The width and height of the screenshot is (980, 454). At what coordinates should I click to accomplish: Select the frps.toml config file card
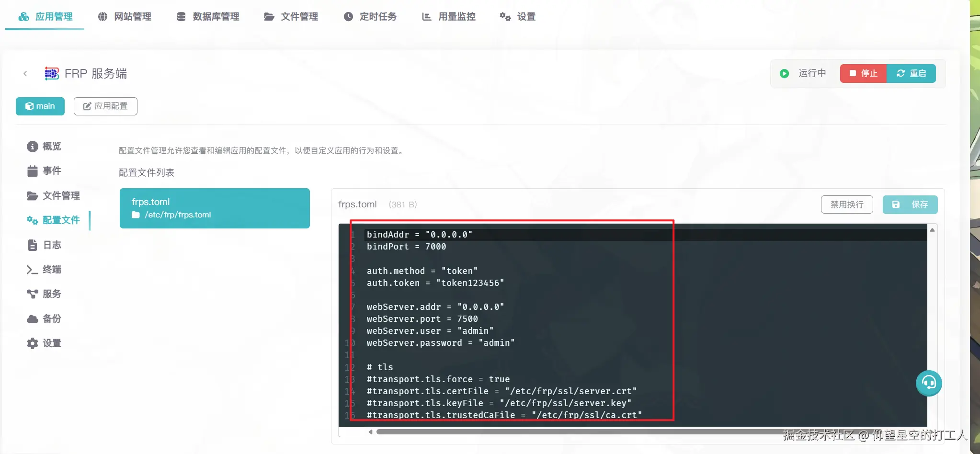[215, 208]
